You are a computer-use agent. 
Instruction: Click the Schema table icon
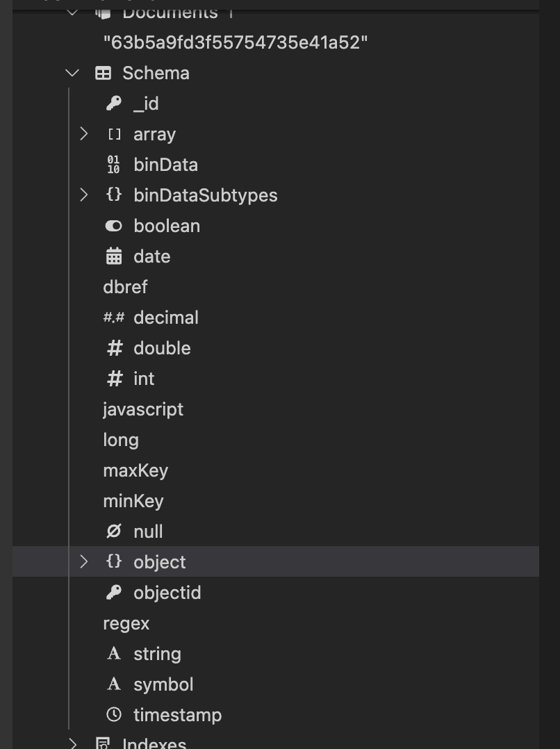click(103, 73)
